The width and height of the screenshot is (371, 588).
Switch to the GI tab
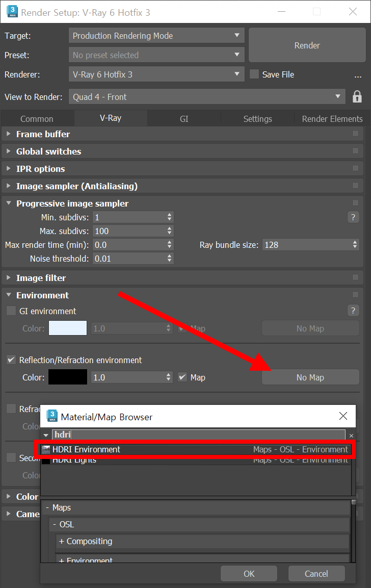[x=184, y=118]
